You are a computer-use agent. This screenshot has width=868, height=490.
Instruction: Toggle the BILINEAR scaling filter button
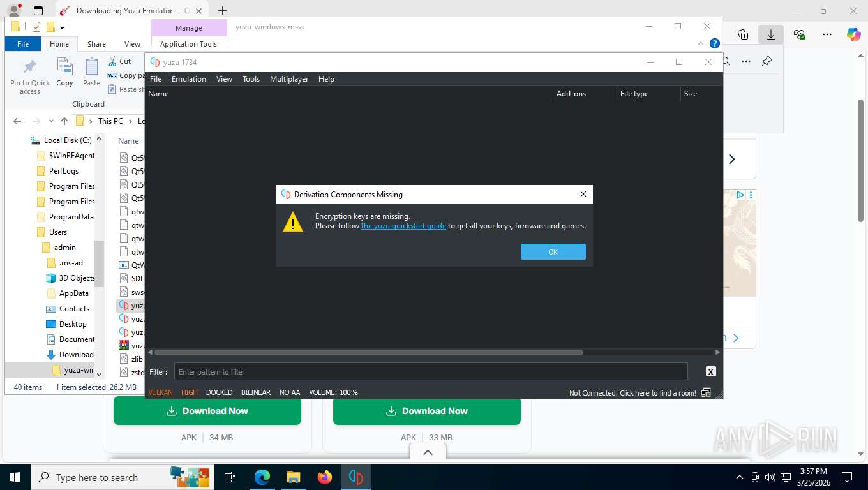(256, 392)
